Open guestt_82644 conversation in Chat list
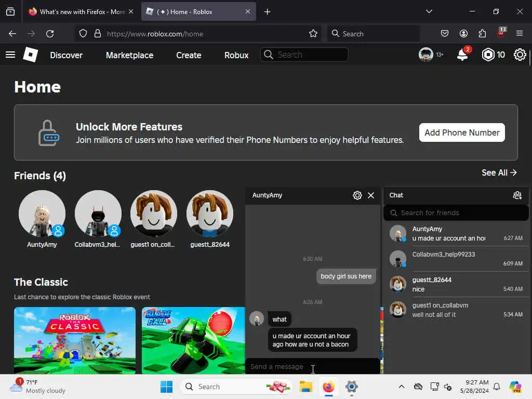This screenshot has height=399, width=532. (x=456, y=284)
